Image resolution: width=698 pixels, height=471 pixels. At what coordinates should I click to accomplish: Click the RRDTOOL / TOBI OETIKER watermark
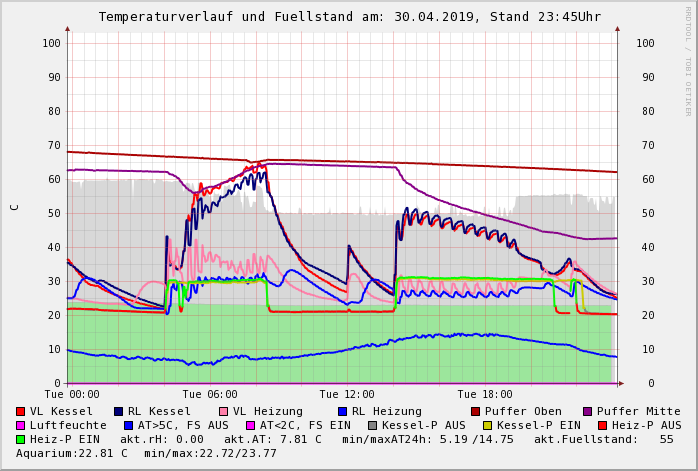pyautogui.click(x=687, y=60)
